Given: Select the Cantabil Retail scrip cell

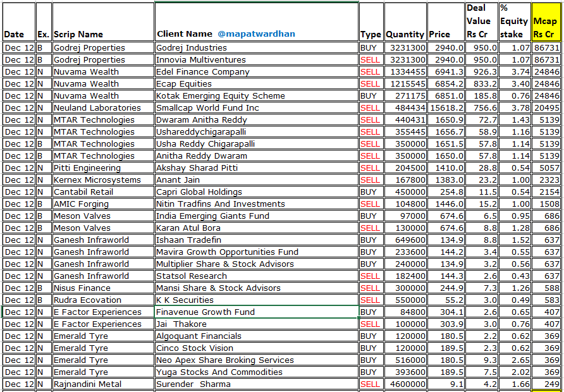Looking at the screenshot, I should tap(103, 192).
